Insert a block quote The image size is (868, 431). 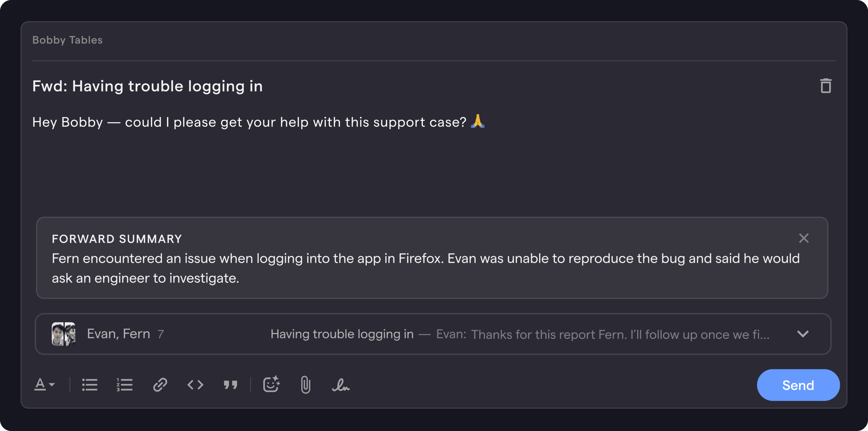click(230, 385)
